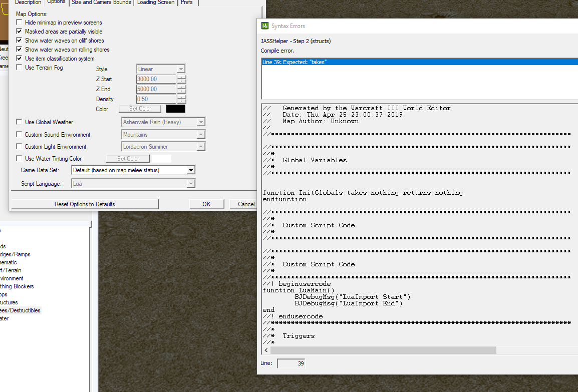Open the Mountains sound environment dropdown

point(163,135)
